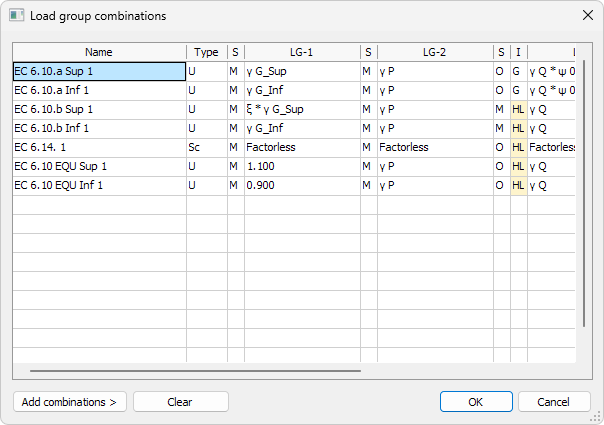Screen dimensions: 604x425
Task: Select the EC 6.10 EQU Sup 1 row name
Action: pos(99,166)
